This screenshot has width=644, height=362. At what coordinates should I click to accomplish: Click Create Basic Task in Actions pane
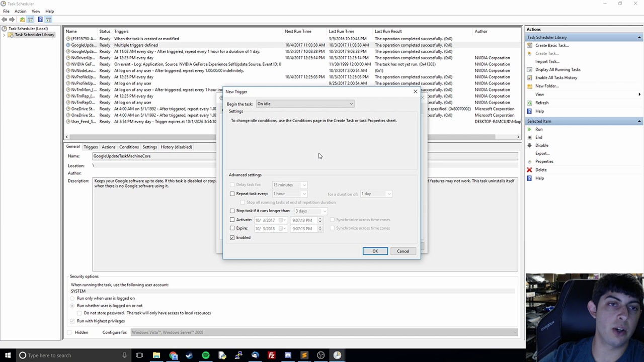click(x=552, y=45)
